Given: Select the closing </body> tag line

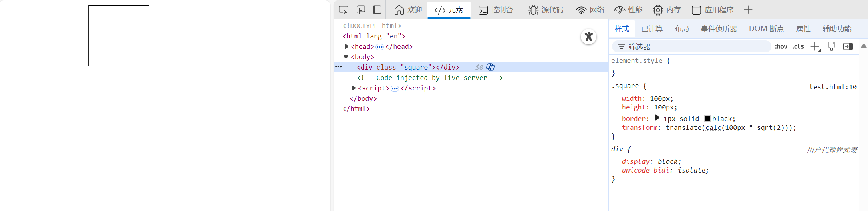Looking at the screenshot, I should click(363, 98).
